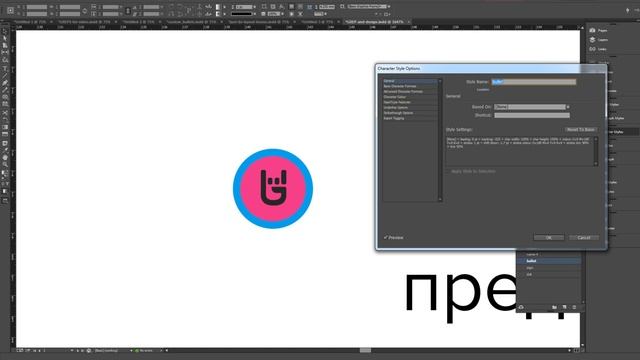Click down arrow of dialog category list scrollbar
Image resolution: width=640 pixels, height=360 pixels.
[440, 199]
